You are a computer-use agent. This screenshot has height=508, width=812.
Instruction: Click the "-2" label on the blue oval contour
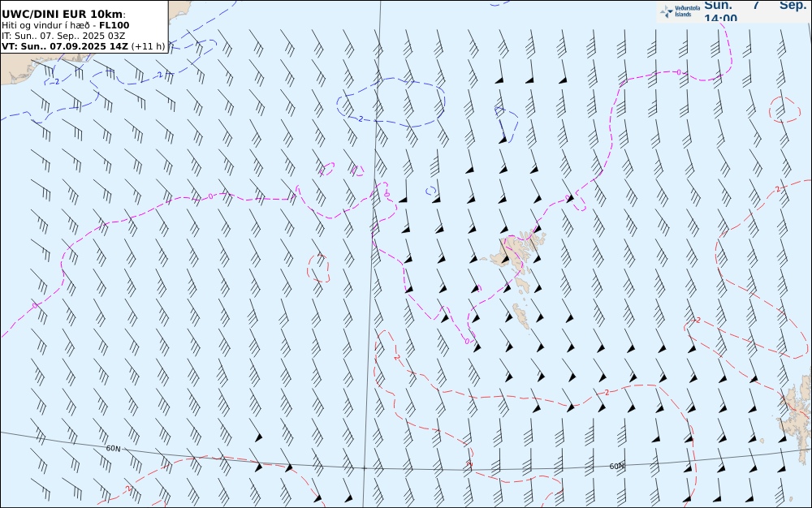[x=360, y=118]
